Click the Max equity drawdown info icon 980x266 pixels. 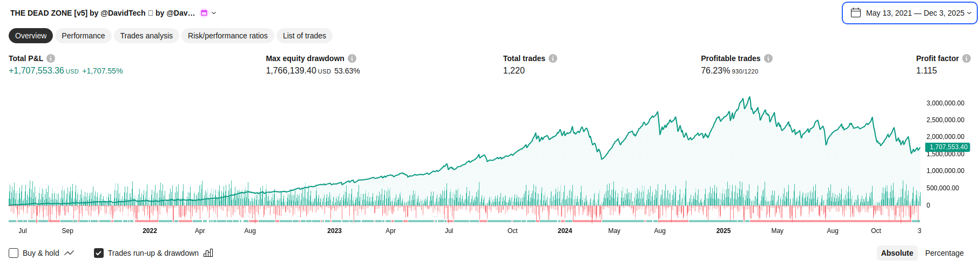pyautogui.click(x=352, y=58)
